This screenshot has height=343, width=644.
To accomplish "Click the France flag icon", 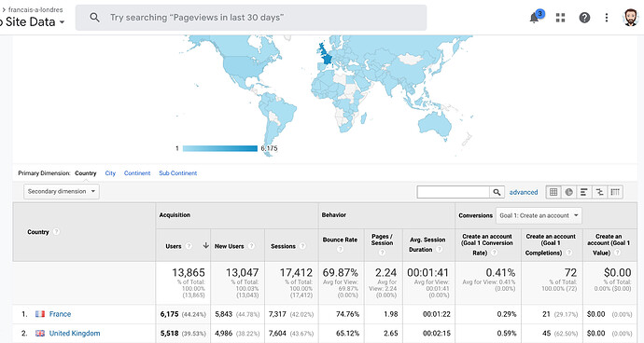I will click(x=40, y=314).
